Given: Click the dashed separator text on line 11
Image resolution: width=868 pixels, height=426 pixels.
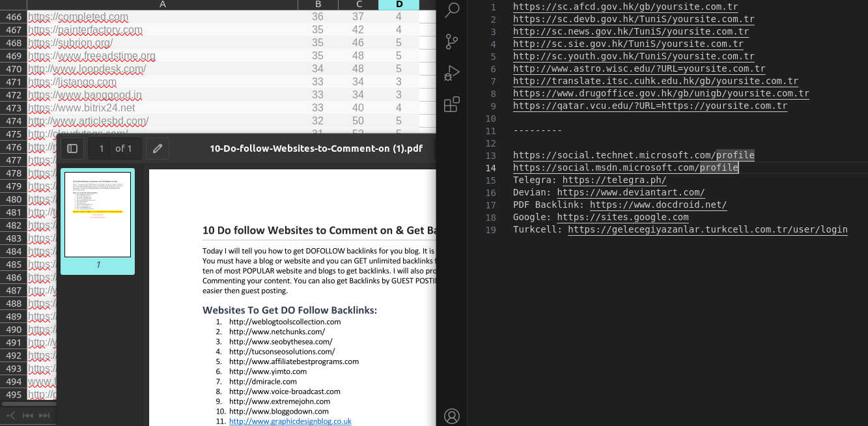Looking at the screenshot, I should (x=537, y=131).
